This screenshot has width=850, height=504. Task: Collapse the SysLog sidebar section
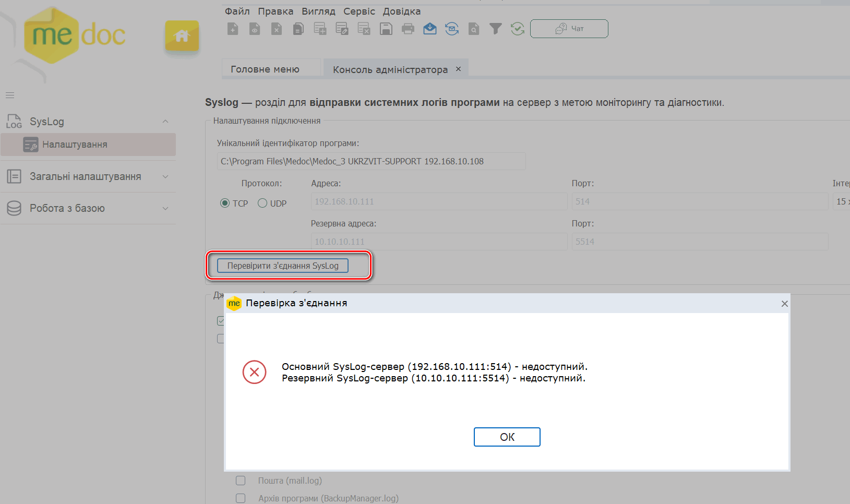[x=165, y=122]
